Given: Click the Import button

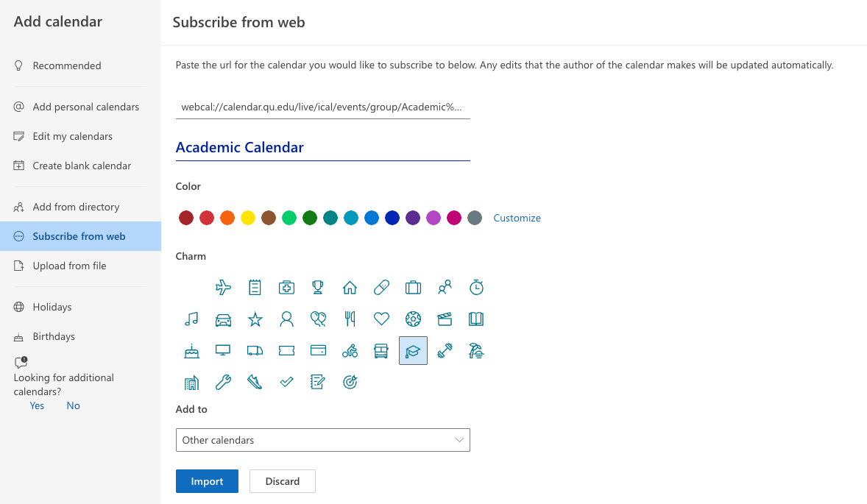Looking at the screenshot, I should coord(207,481).
